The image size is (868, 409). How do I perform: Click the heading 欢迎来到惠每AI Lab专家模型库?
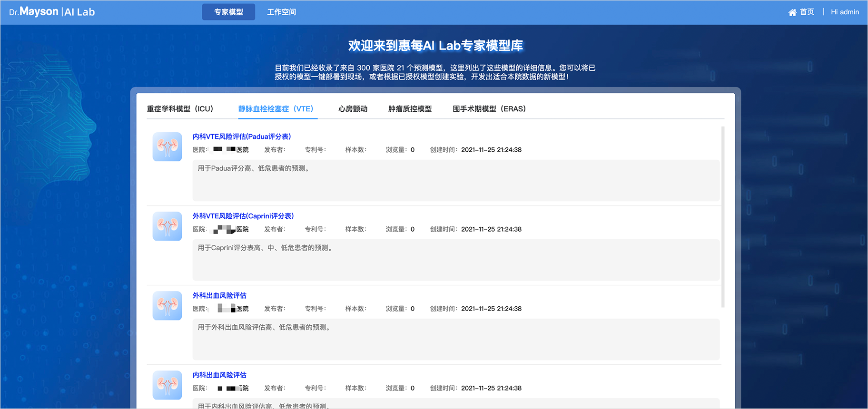435,46
